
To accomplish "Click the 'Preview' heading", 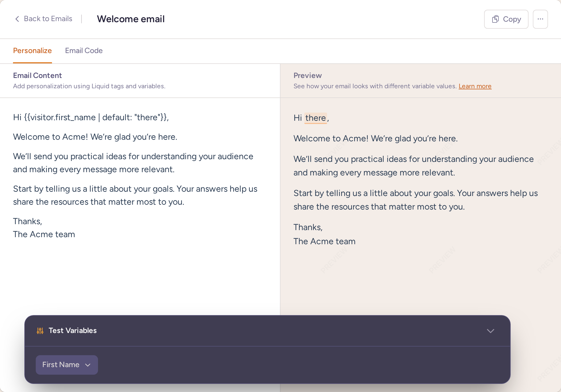I will pyautogui.click(x=308, y=76).
